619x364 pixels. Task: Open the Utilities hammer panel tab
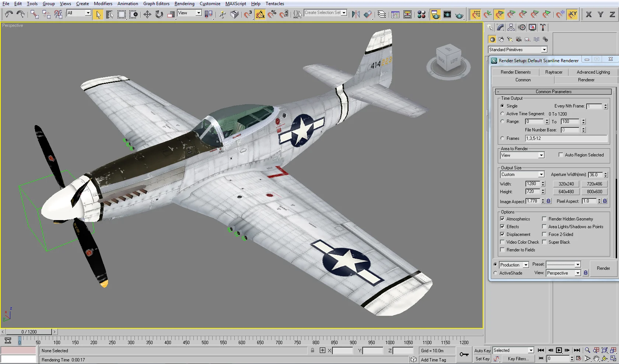coord(543,28)
